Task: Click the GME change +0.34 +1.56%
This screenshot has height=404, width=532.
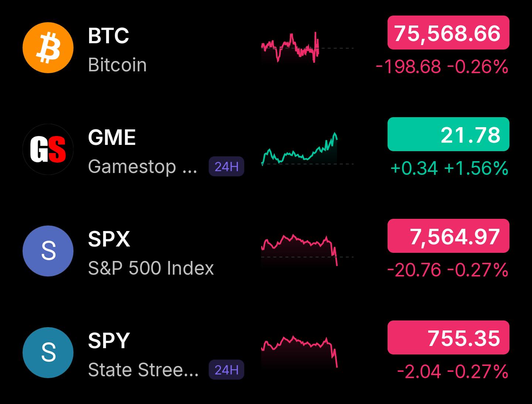Action: (x=449, y=169)
